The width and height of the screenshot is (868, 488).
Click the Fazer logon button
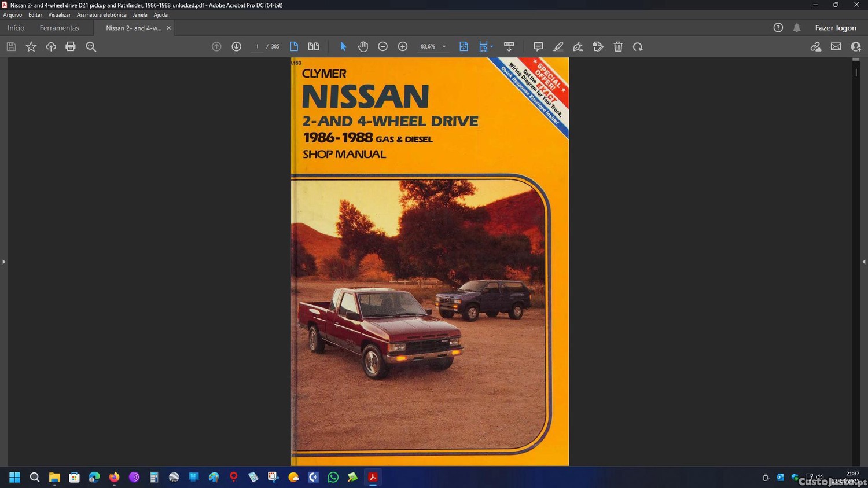click(x=835, y=28)
